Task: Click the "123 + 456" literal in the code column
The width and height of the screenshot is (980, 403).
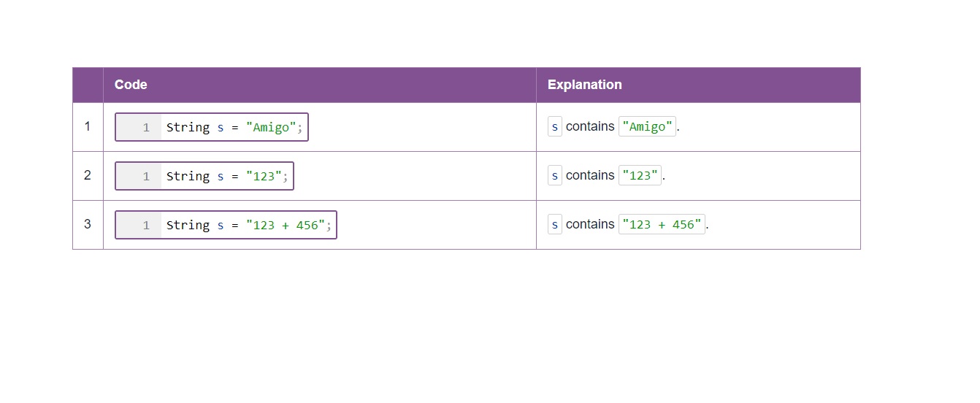Action: pos(286,225)
